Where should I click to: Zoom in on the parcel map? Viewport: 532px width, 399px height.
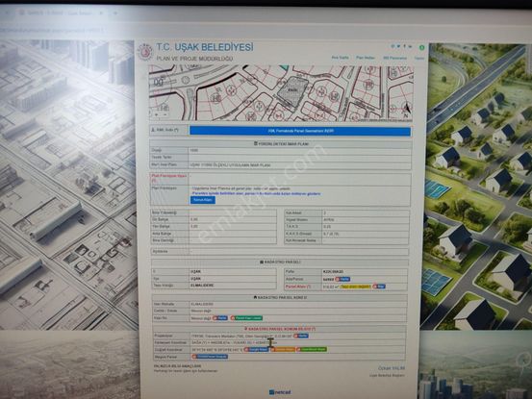coord(157,114)
